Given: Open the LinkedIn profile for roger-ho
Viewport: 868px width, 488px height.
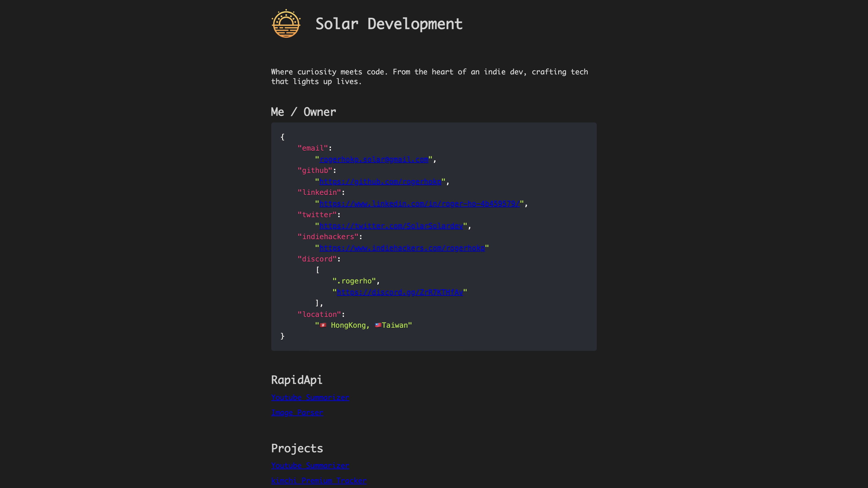Looking at the screenshot, I should click(419, 203).
